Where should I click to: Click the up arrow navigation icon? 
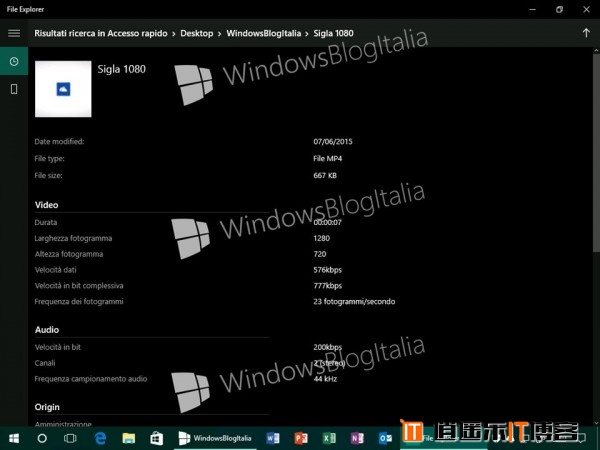[586, 33]
